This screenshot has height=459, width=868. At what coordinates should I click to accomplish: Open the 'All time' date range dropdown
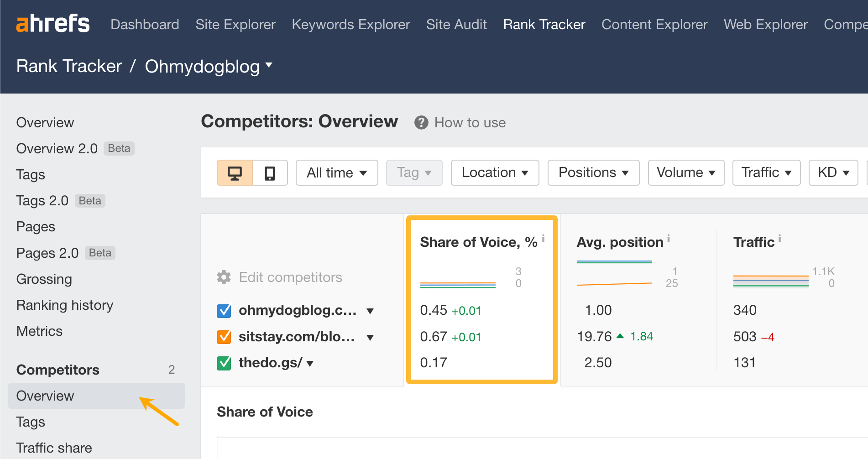[336, 172]
